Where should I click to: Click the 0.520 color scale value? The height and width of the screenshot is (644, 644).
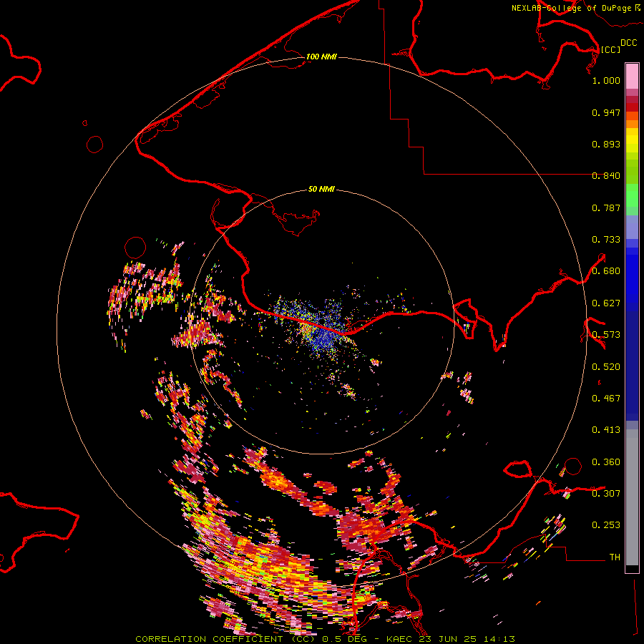coord(606,367)
